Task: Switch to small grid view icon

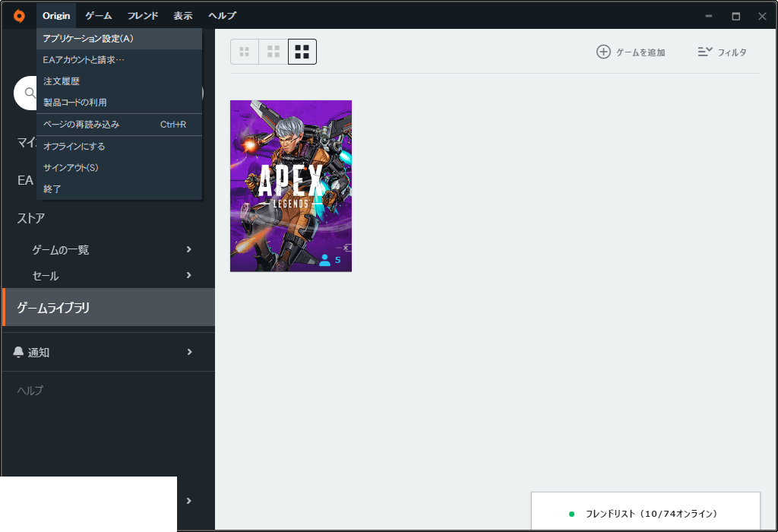Action: coord(245,52)
